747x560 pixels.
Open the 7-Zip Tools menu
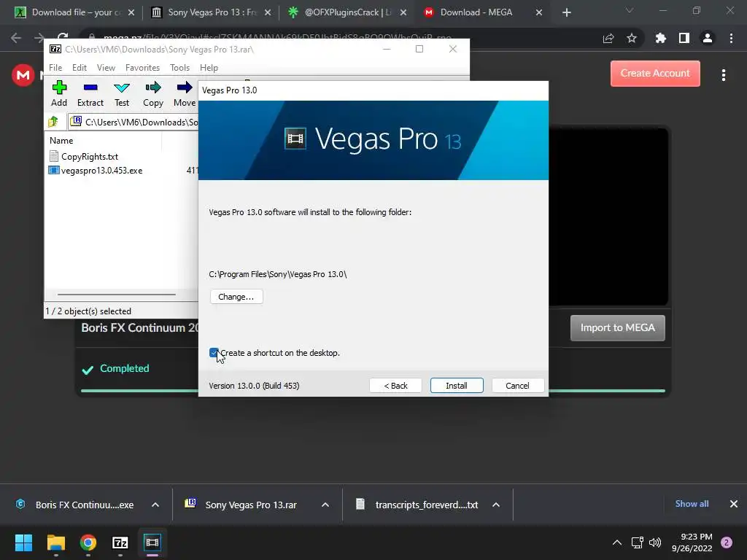[x=179, y=68]
